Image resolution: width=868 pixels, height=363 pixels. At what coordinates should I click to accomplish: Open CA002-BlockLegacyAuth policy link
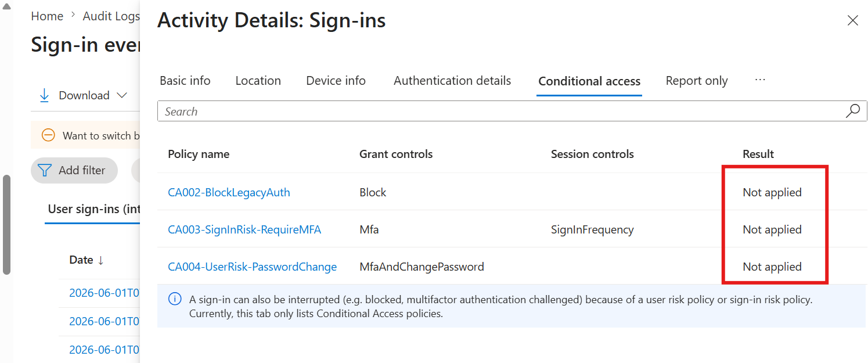point(229,192)
